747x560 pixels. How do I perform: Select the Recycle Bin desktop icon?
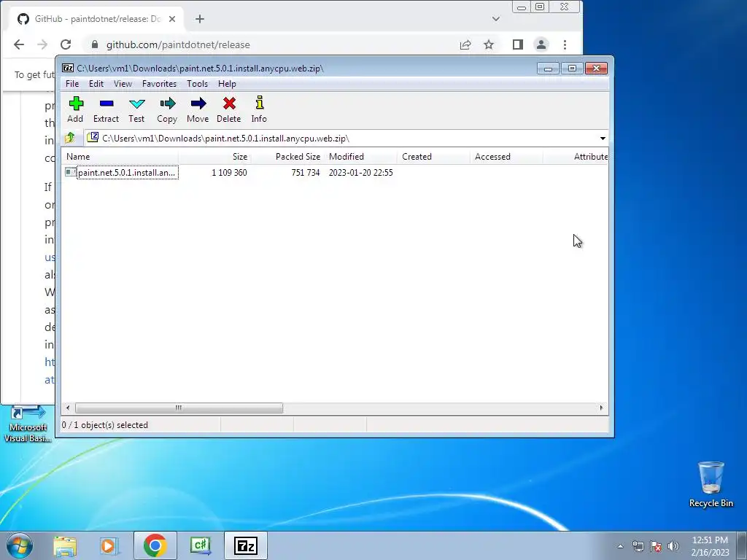pyautogui.click(x=711, y=485)
